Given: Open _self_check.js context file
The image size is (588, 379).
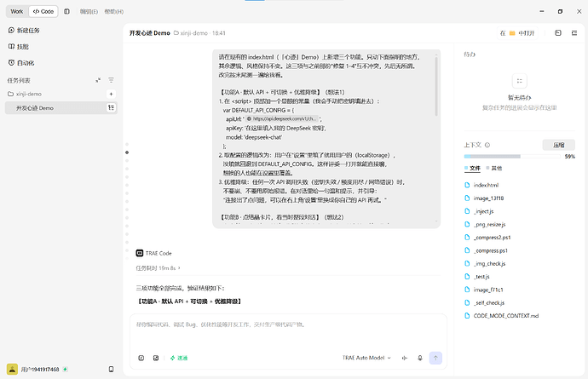Looking at the screenshot, I should pyautogui.click(x=489, y=303).
